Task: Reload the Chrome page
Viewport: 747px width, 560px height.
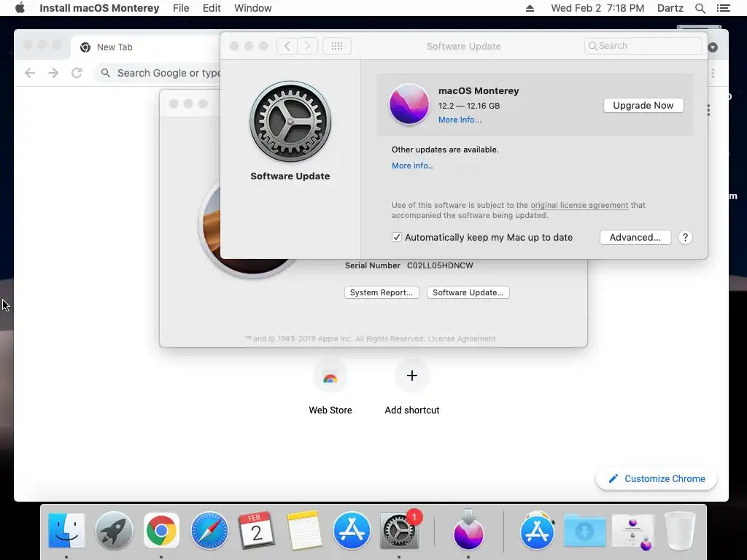Action: (77, 73)
